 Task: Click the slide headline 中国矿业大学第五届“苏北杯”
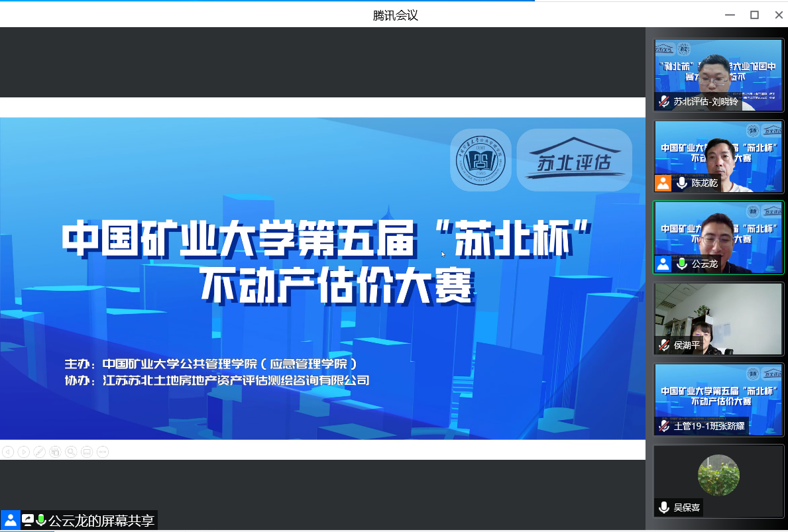click(x=327, y=239)
